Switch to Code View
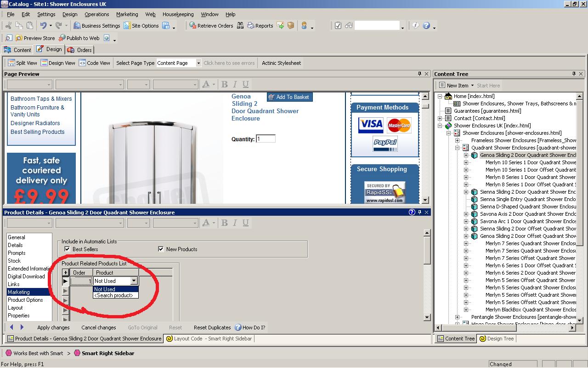The width and height of the screenshot is (588, 368). pos(94,63)
